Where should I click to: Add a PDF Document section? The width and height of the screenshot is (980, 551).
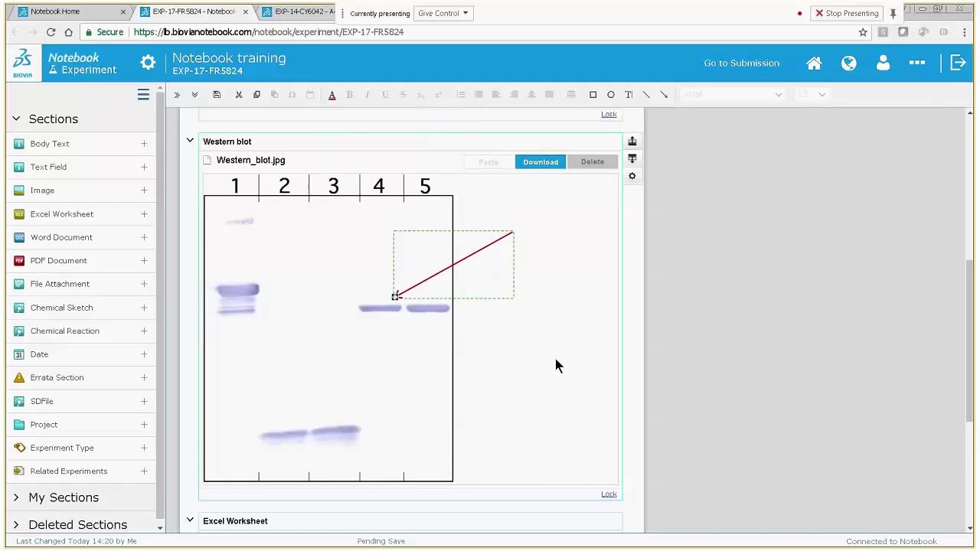(x=144, y=261)
